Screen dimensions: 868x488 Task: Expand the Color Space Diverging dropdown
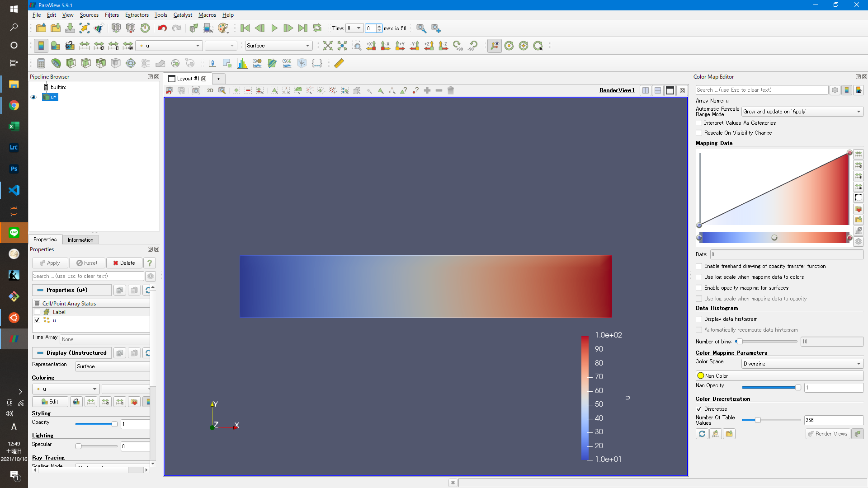tap(802, 364)
